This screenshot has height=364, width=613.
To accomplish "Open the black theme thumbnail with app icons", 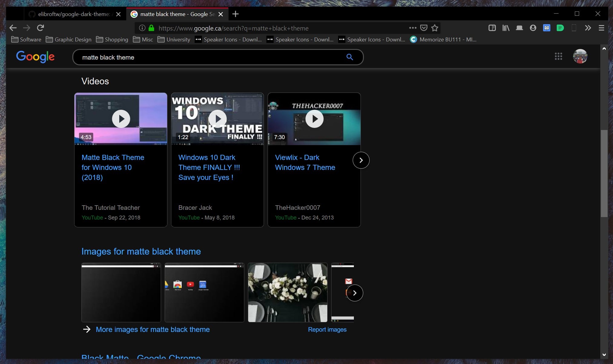I will 204,292.
